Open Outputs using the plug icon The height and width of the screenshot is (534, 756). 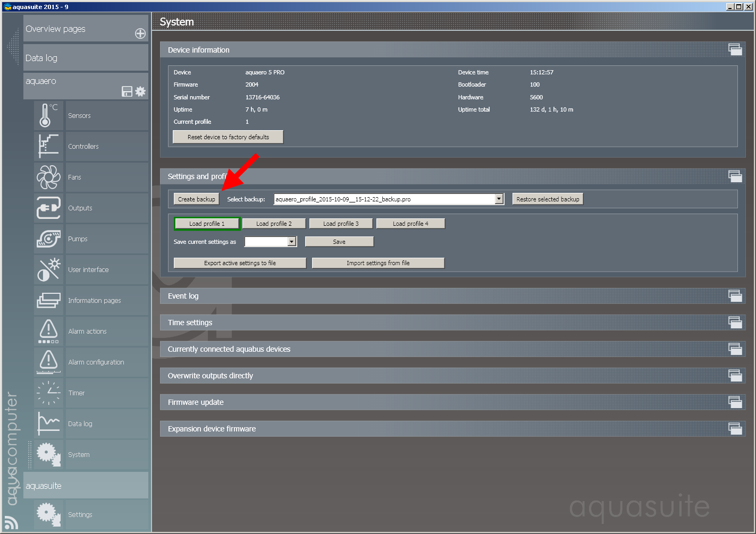click(x=48, y=208)
